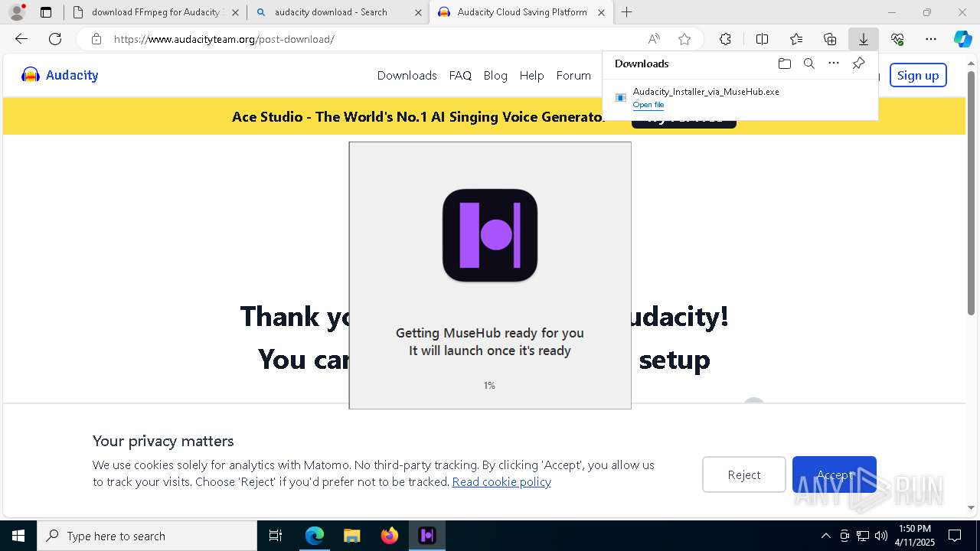This screenshot has height=551, width=980.
Task: Open the Copilot sidebar icon
Action: 962,39
